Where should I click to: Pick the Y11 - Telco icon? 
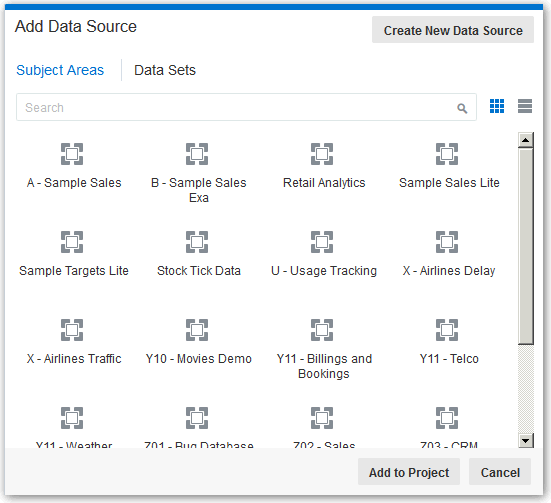447,330
